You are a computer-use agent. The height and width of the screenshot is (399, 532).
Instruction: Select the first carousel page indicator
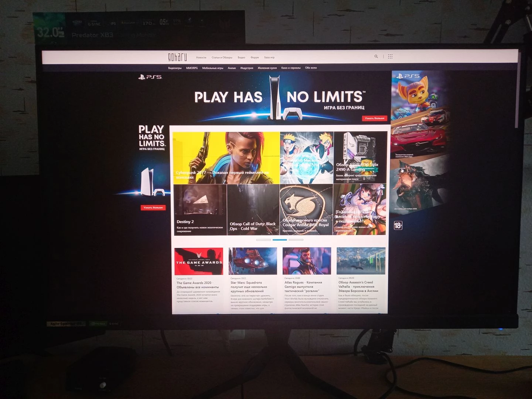[x=263, y=240]
